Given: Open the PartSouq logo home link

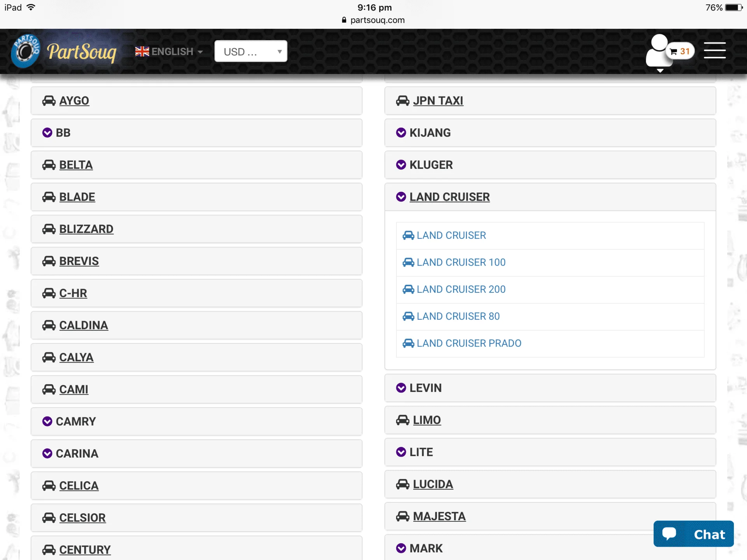Looking at the screenshot, I should 64,51.
